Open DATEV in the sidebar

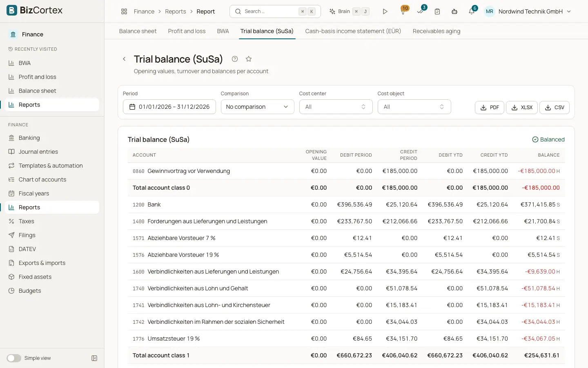click(52, 249)
